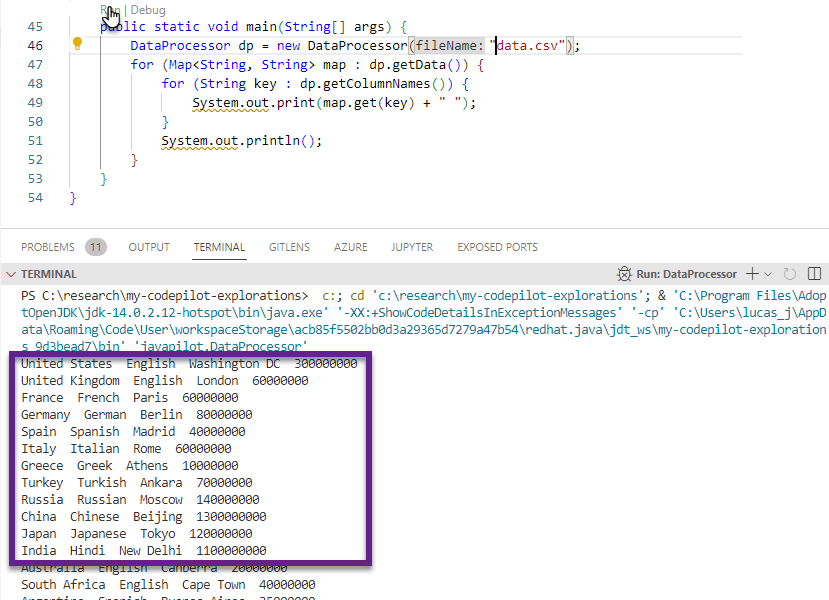Click the Japan Japanese Tokyo output row
Viewport: 829px width, 600px height.
[136, 533]
